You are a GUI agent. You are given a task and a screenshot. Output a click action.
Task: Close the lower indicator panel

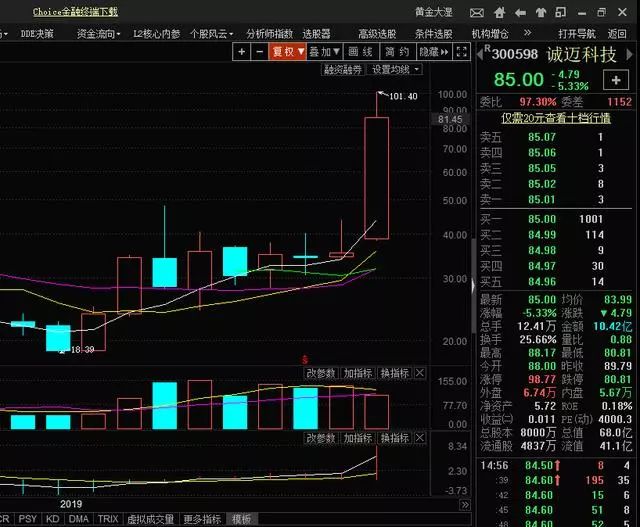point(420,438)
